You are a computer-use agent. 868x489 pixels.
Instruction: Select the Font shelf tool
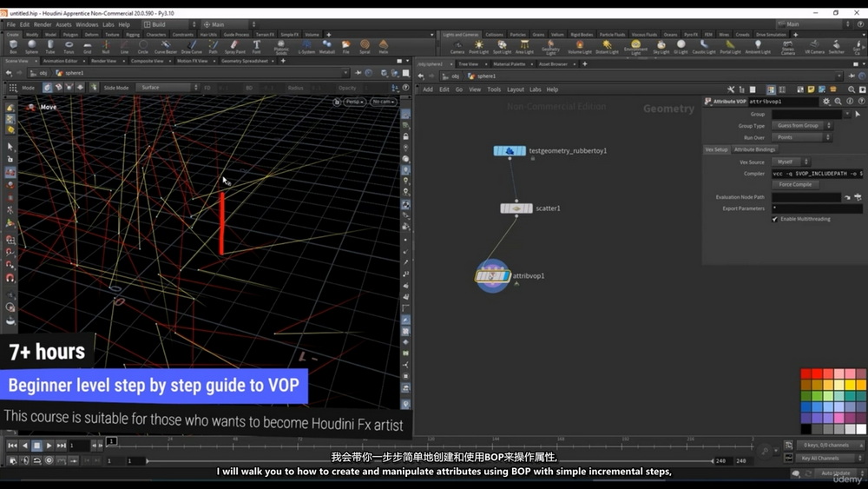click(256, 47)
